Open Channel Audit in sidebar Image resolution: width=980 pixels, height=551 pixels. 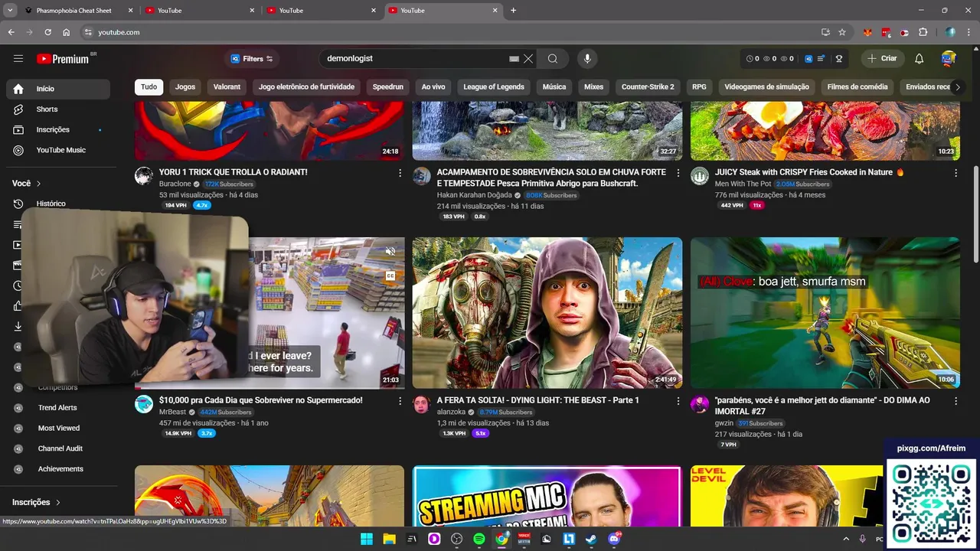coord(60,448)
